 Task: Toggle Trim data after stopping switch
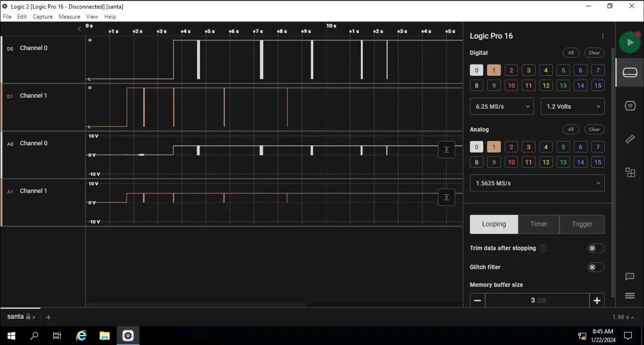pyautogui.click(x=596, y=248)
